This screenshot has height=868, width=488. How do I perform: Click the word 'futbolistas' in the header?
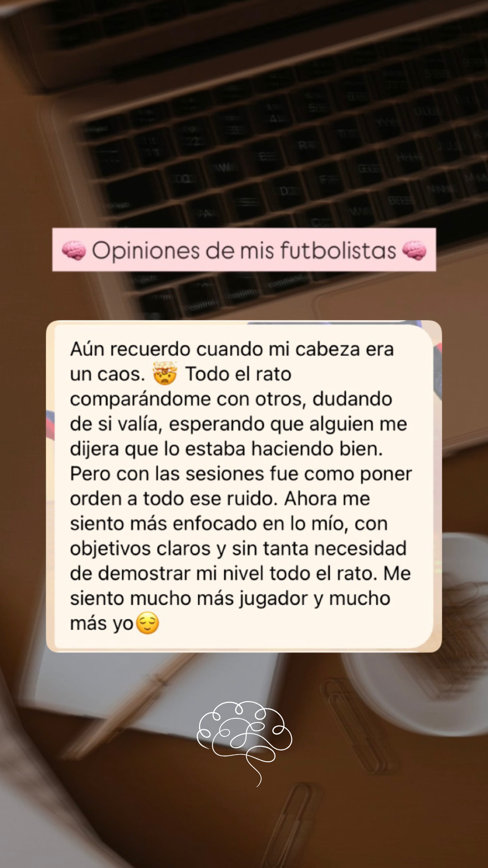(x=338, y=250)
